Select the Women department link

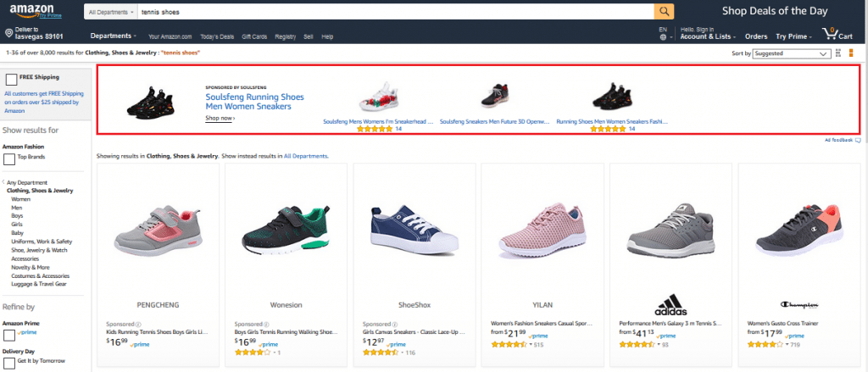(x=21, y=199)
